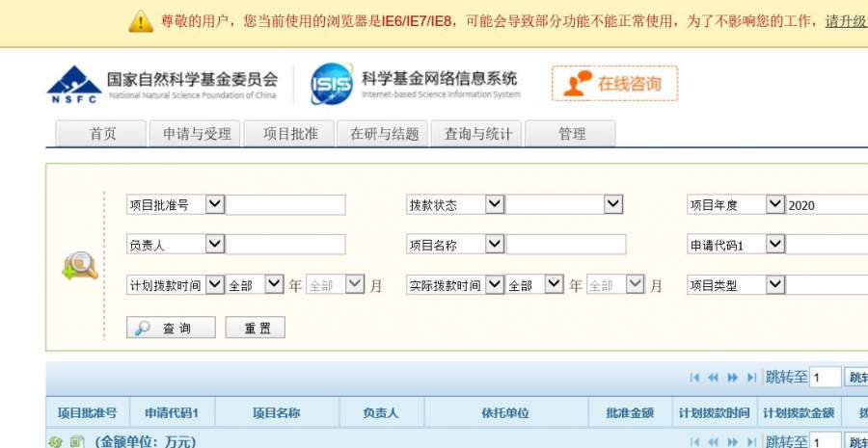Click the 项目批准号 table column header
868x448 pixels.
[88, 412]
